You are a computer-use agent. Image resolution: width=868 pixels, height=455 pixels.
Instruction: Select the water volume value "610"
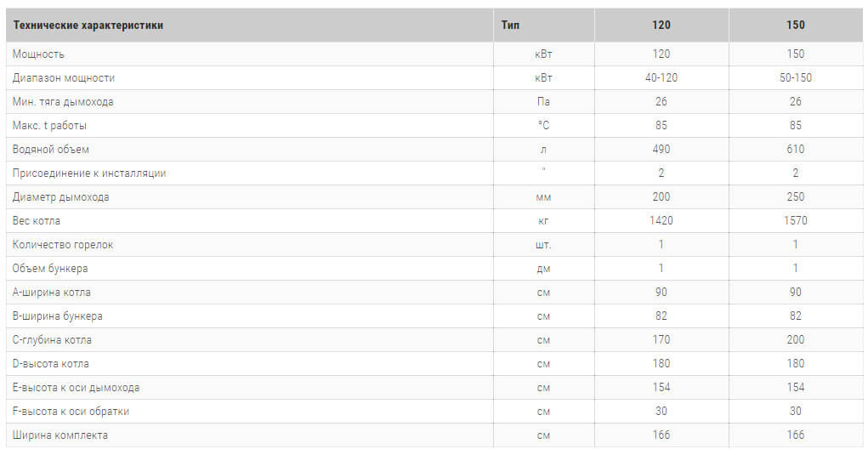796,150
